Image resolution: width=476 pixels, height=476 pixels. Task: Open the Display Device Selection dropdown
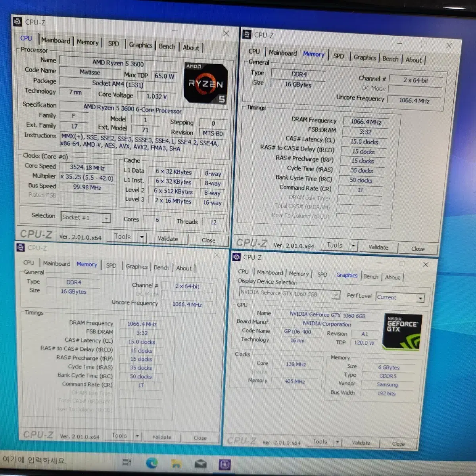coord(288,295)
